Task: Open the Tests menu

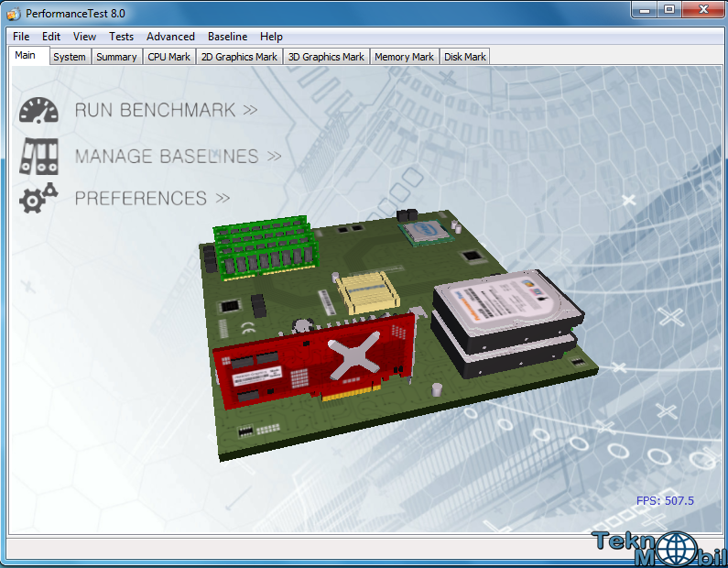Action: click(121, 37)
